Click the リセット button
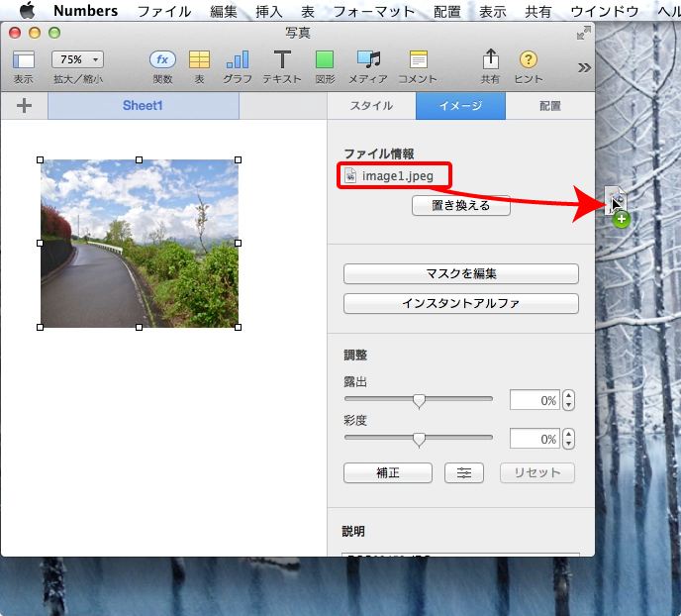Viewport: 681px width, 616px height. coord(537,472)
